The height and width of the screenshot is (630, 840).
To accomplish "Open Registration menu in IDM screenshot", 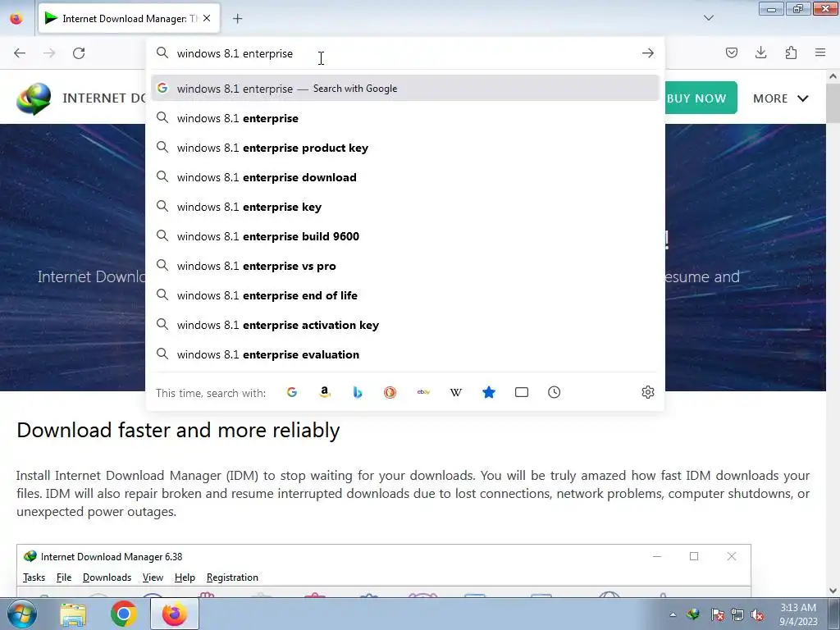I will [x=232, y=577].
